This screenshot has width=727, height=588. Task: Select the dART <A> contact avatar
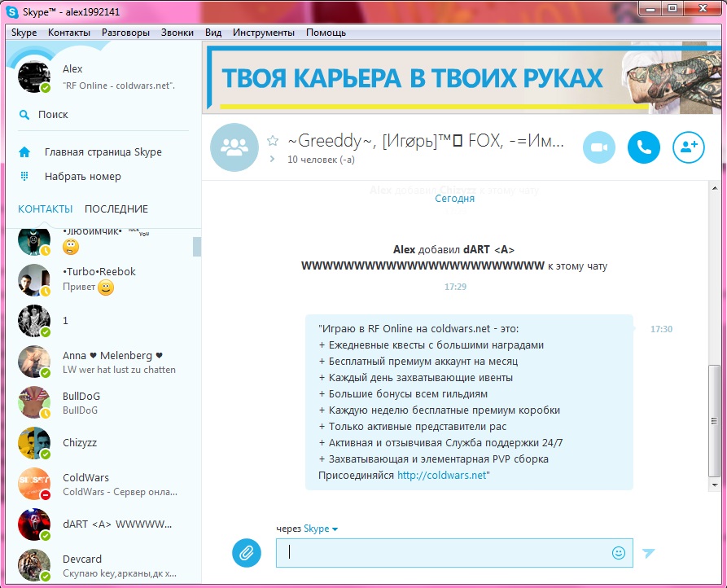[34, 525]
